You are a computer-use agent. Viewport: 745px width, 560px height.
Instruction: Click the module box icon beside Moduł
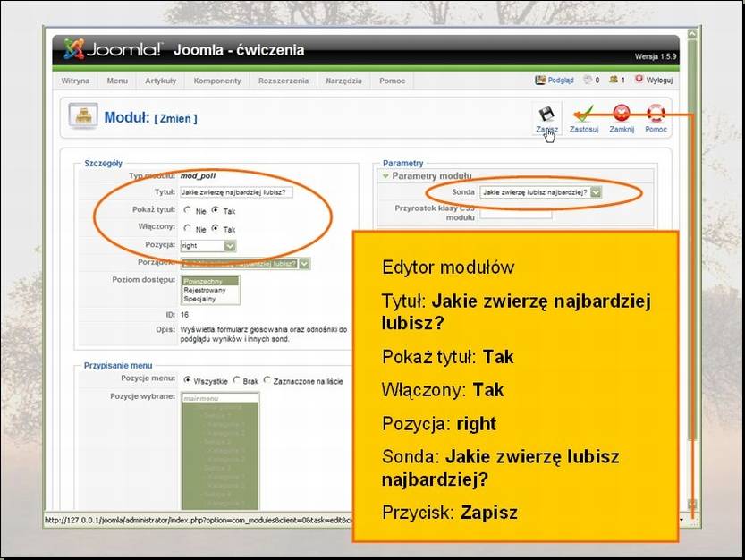click(x=83, y=116)
